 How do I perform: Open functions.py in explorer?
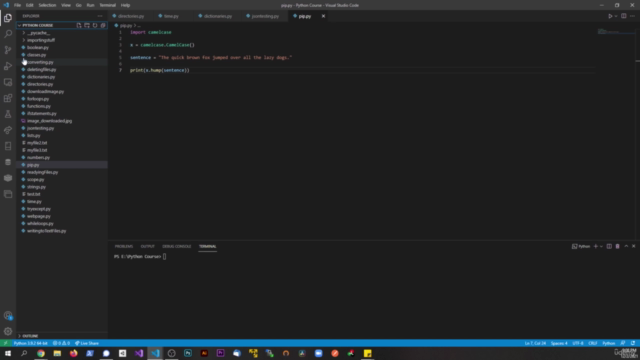[39, 106]
